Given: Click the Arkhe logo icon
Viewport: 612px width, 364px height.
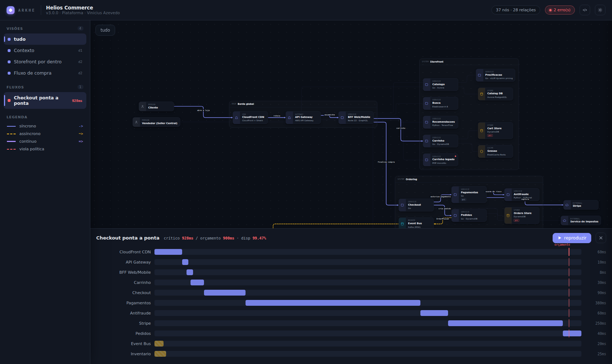Looking at the screenshot, I should [x=11, y=10].
